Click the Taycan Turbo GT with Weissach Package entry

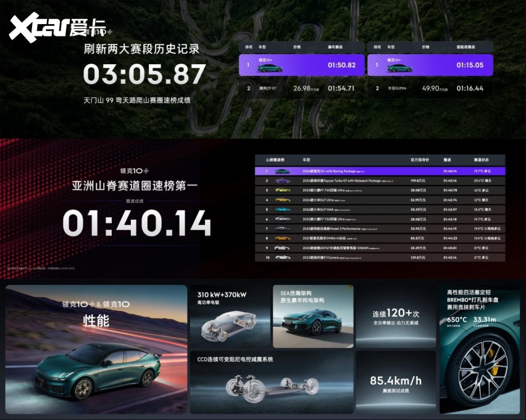[x=348, y=181]
